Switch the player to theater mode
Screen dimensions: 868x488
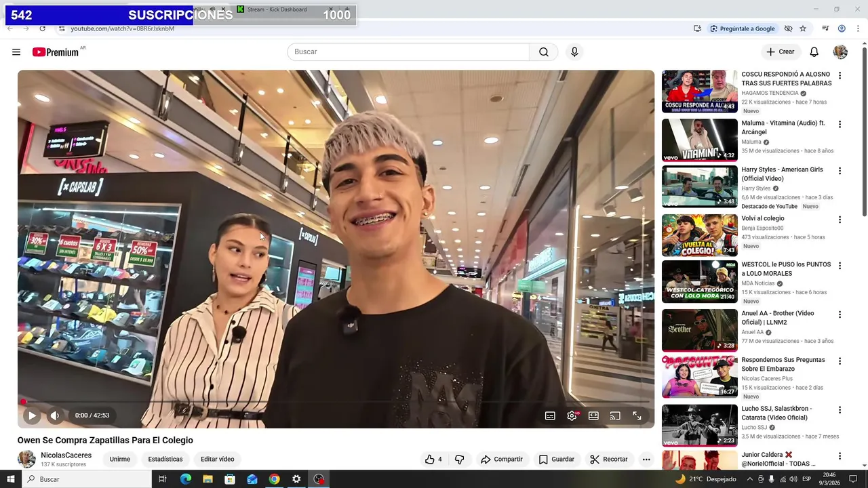click(x=593, y=416)
